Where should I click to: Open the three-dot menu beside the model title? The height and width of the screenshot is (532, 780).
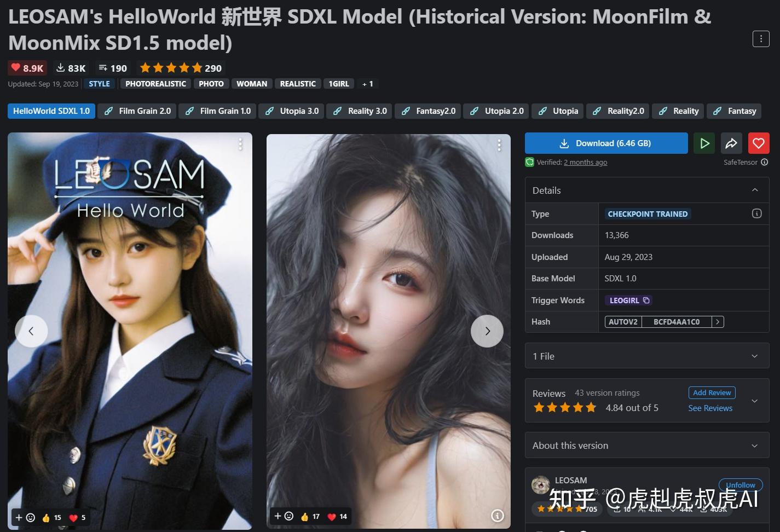click(760, 39)
